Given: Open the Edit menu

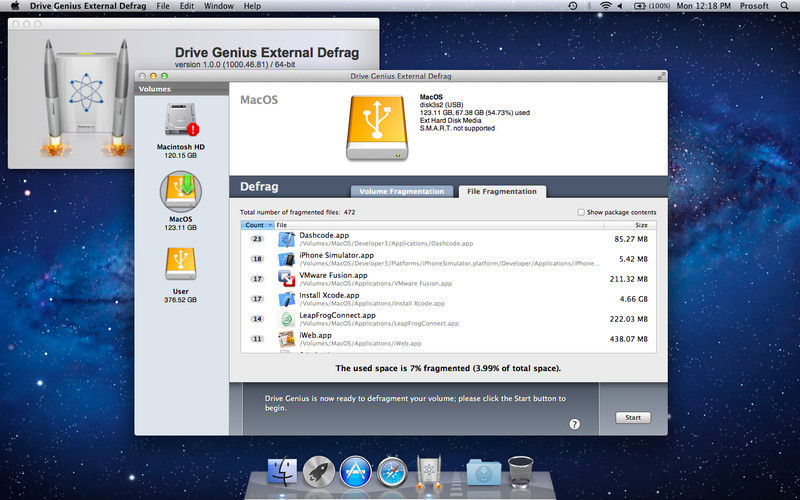Looking at the screenshot, I should pyautogui.click(x=187, y=6).
